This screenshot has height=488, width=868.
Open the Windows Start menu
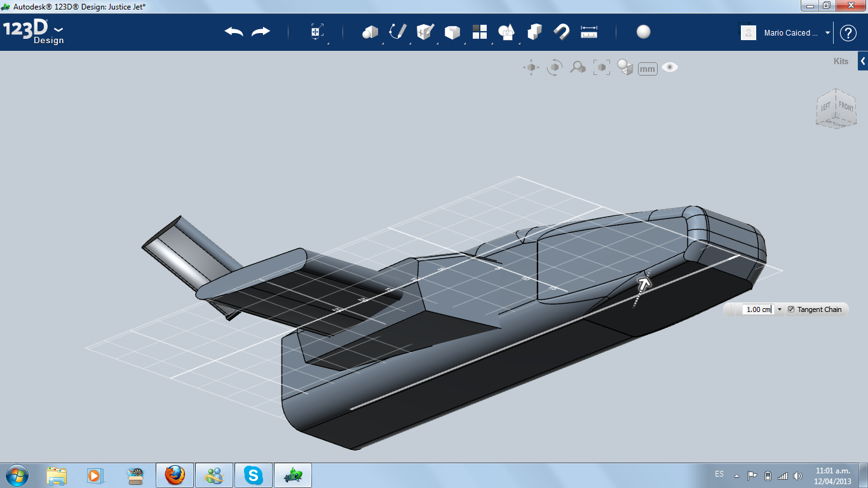click(16, 475)
